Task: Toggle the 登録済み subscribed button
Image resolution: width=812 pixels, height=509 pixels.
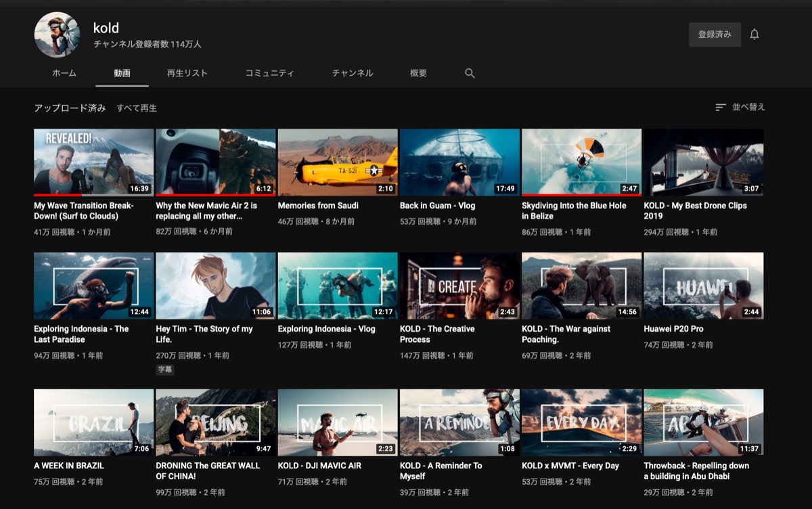Action: click(x=715, y=35)
